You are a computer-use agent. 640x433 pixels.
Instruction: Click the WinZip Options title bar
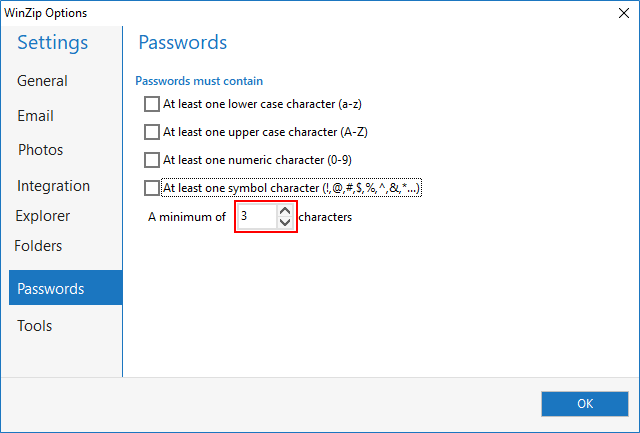point(300,13)
